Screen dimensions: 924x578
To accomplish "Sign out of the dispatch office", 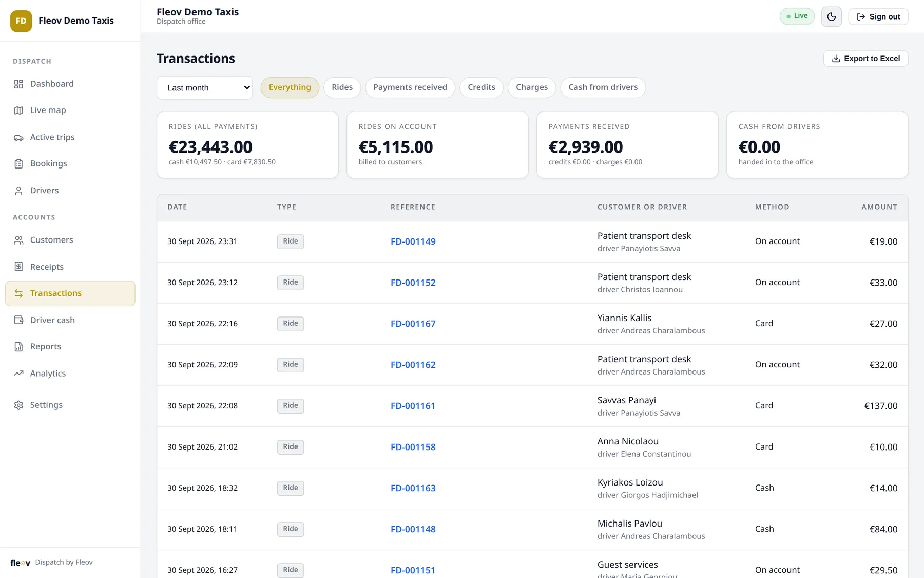I will click(x=878, y=16).
